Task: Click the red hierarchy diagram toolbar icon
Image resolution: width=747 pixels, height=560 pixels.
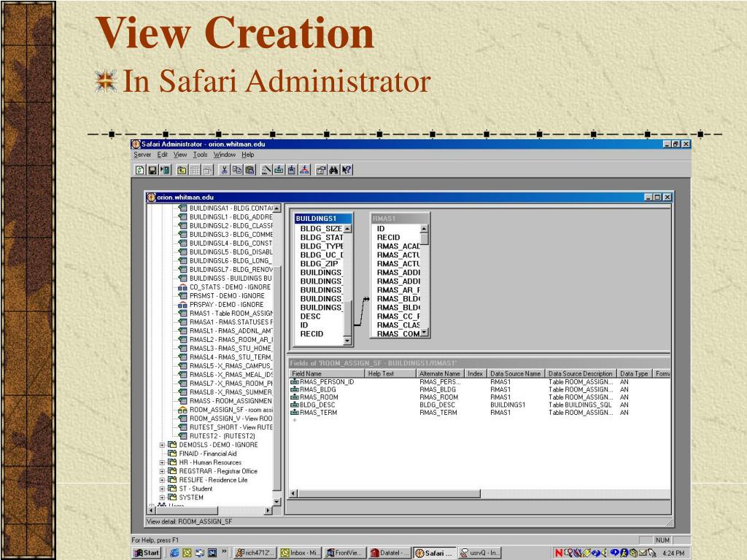Action: point(304,170)
